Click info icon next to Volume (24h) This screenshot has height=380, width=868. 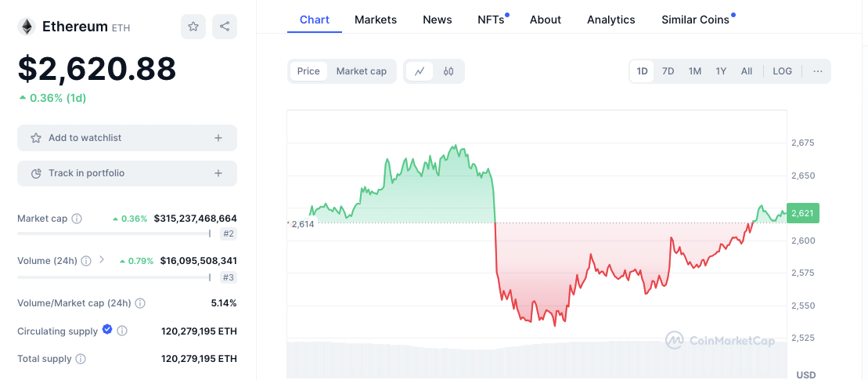click(x=86, y=261)
